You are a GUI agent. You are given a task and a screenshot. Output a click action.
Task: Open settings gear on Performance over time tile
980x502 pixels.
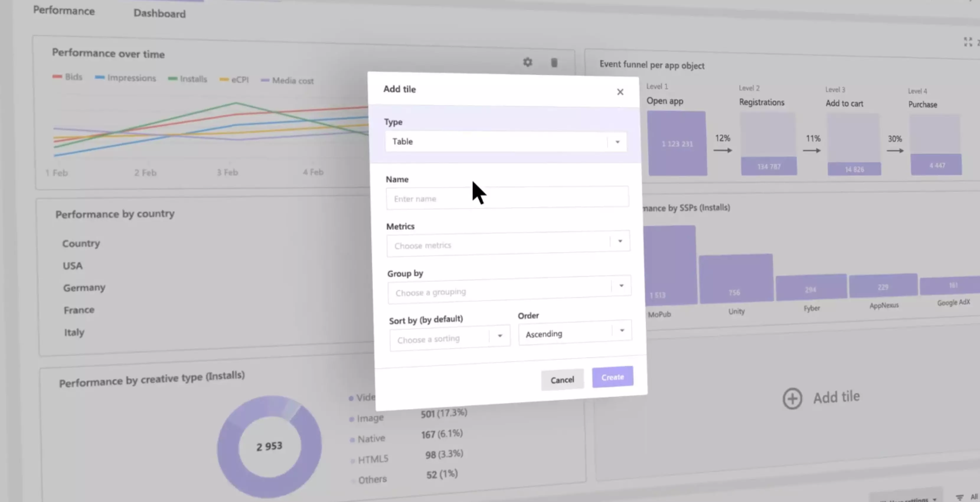click(x=527, y=62)
